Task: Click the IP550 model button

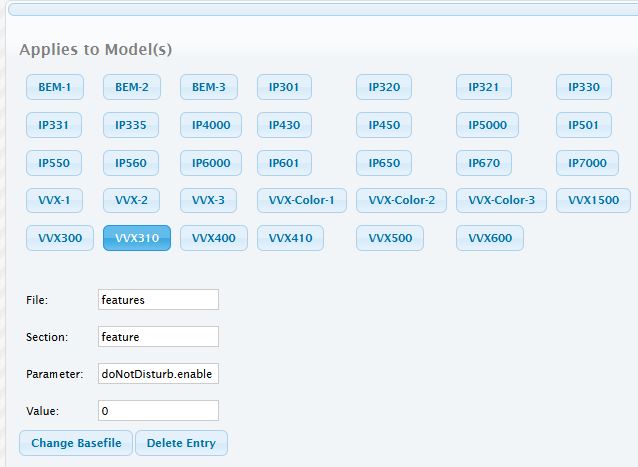Action: pyautogui.click(x=54, y=163)
